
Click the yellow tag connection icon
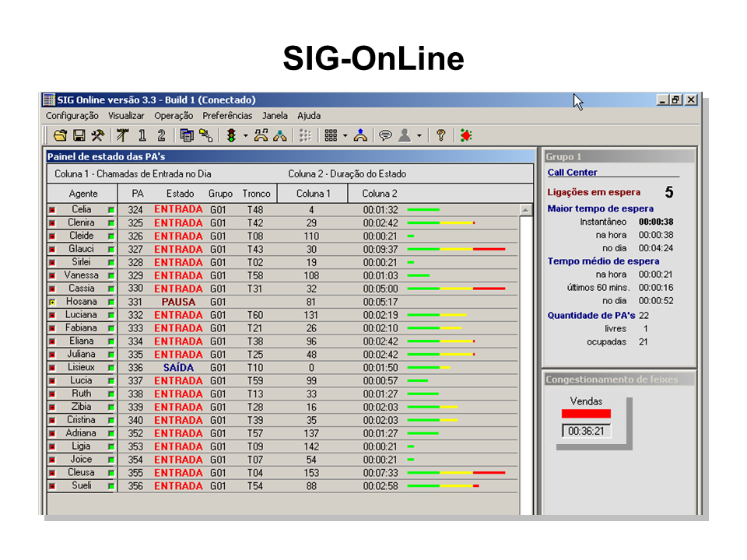(x=205, y=135)
